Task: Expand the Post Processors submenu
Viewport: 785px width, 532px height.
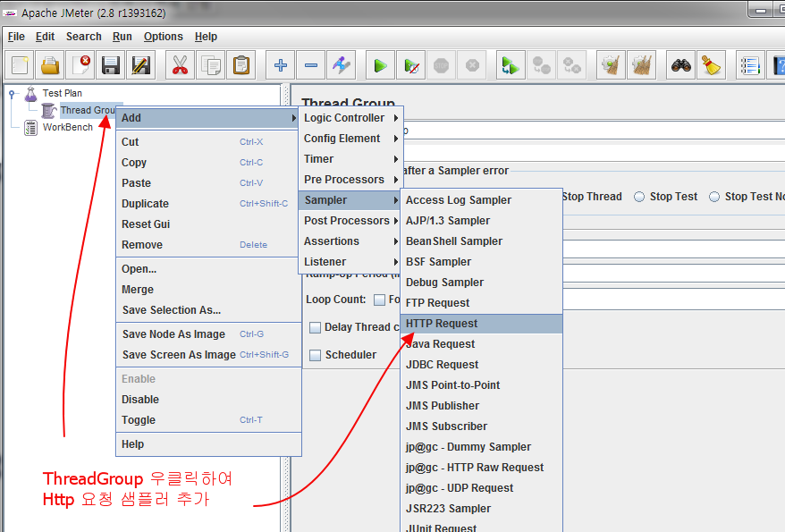Action: [x=350, y=220]
